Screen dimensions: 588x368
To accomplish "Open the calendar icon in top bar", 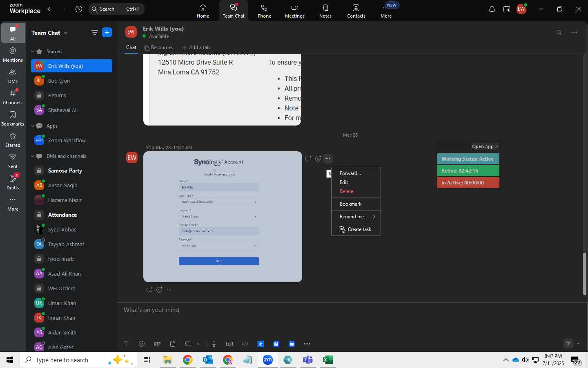I will 507,9.
